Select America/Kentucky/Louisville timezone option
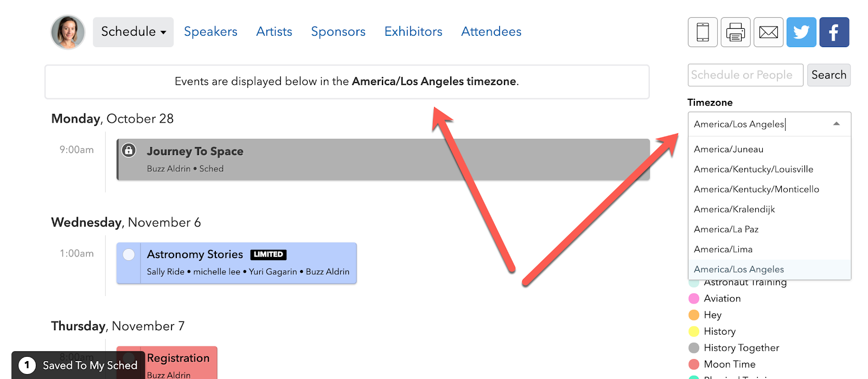 tap(769, 169)
